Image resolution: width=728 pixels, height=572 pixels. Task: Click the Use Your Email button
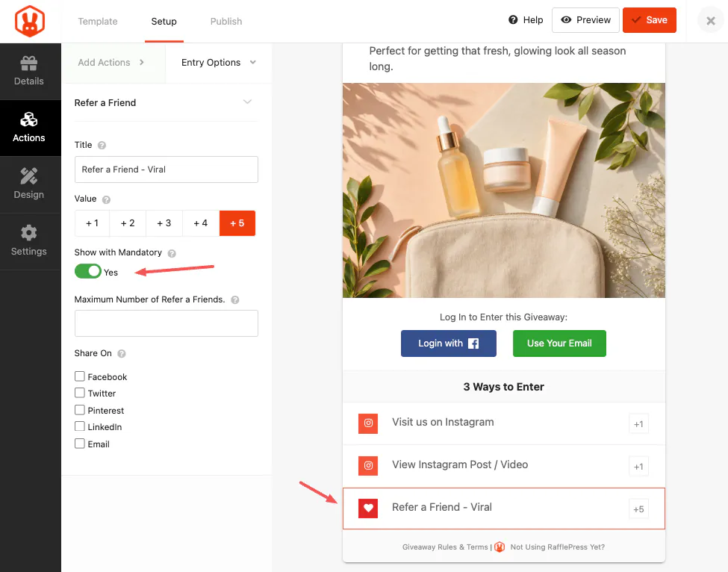point(559,343)
